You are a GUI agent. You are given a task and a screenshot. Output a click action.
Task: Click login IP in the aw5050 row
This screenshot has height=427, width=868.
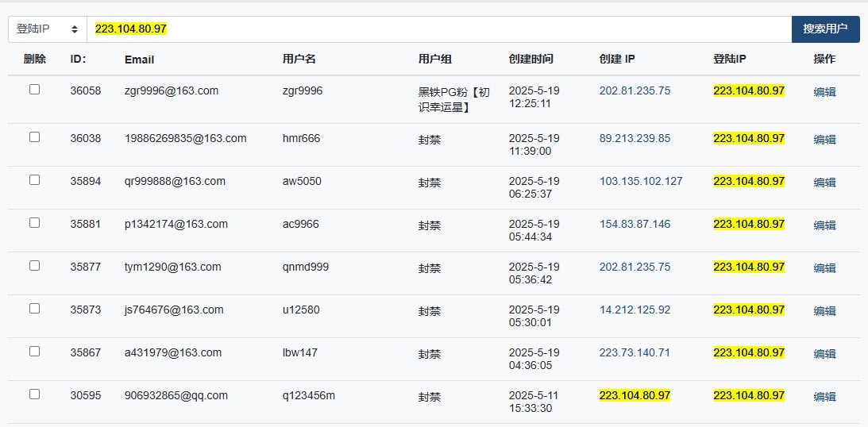coord(749,181)
